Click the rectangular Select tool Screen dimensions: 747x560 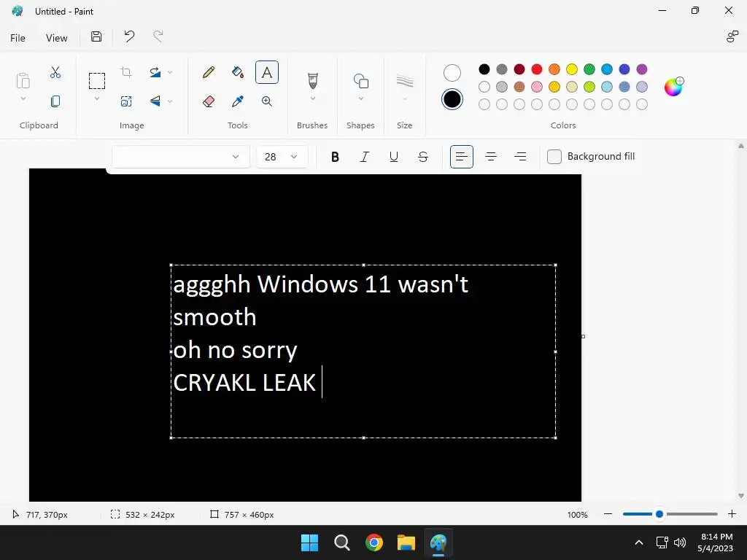coord(97,81)
